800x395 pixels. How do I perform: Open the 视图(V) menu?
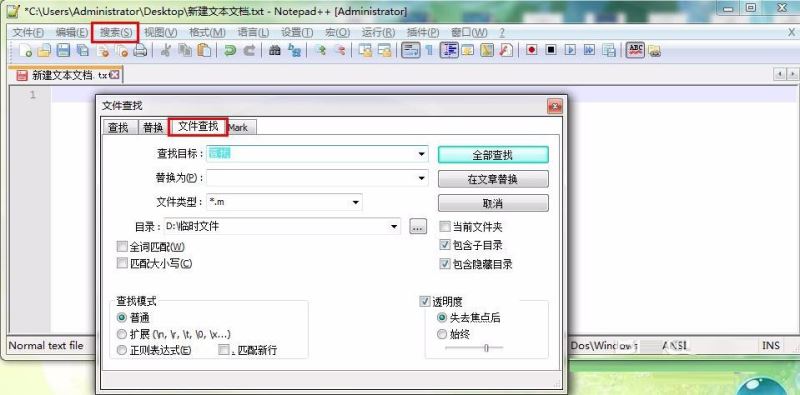coord(161,33)
